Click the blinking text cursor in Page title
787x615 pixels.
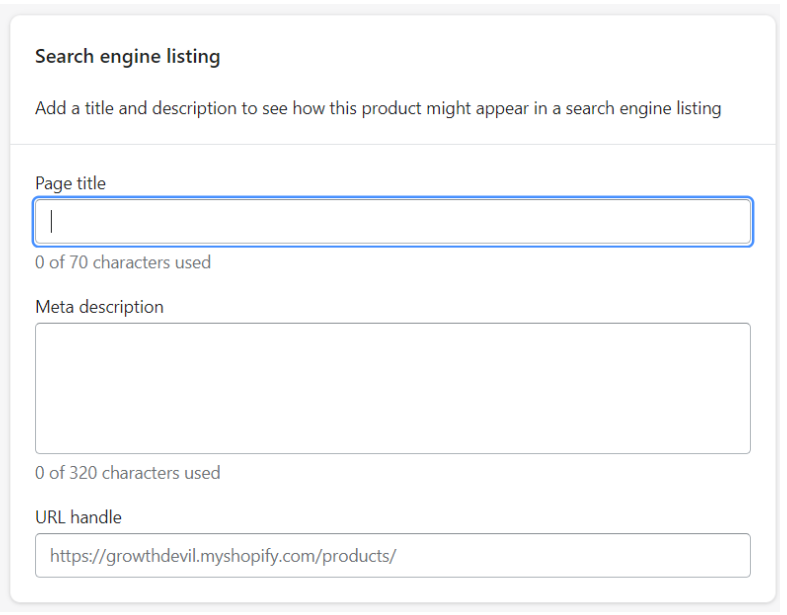[x=51, y=222]
